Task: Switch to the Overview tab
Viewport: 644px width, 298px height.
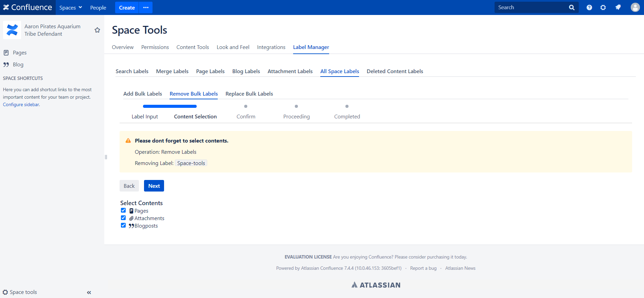Action: (123, 47)
